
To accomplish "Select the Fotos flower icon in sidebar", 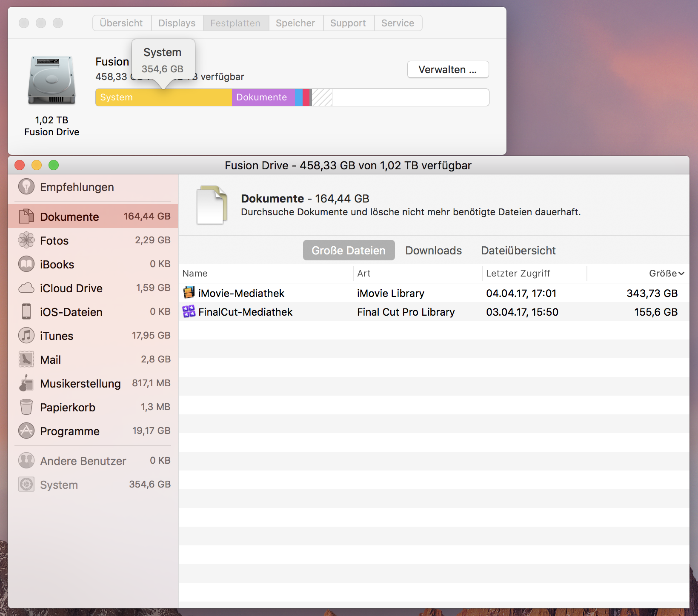I will [x=26, y=240].
